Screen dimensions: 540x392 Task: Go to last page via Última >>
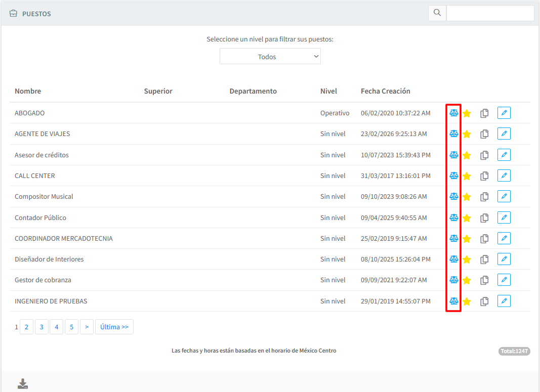click(x=114, y=327)
